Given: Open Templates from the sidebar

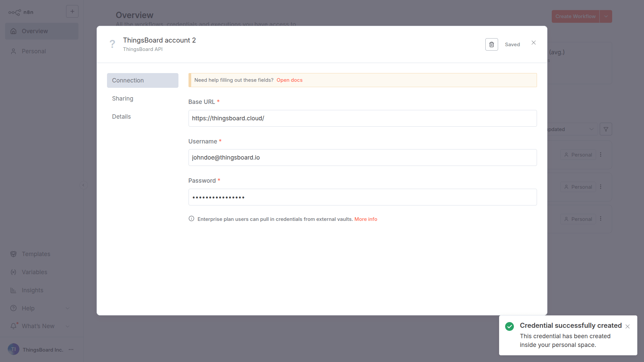Looking at the screenshot, I should click(36, 254).
